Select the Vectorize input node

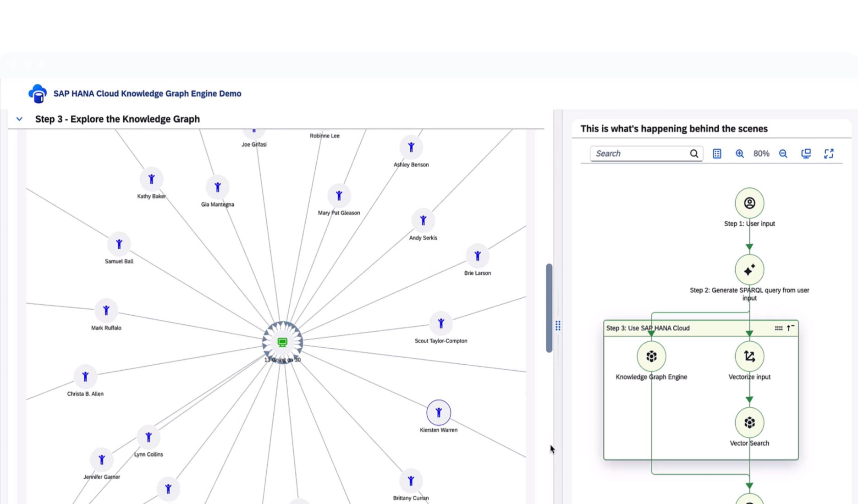point(749,356)
